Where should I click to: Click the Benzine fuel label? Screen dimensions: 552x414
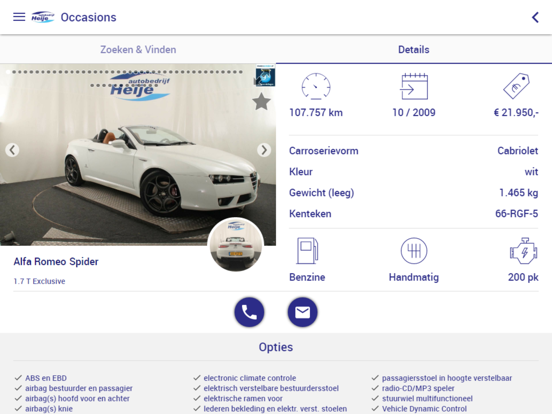pos(307,277)
